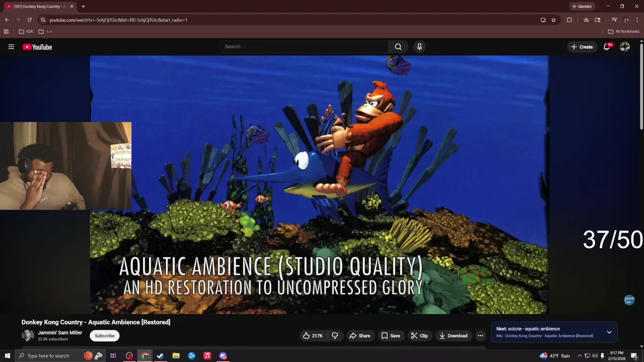Open Jammin' Sam Miller channel name link
This screenshot has height=362, width=644.
point(60,333)
